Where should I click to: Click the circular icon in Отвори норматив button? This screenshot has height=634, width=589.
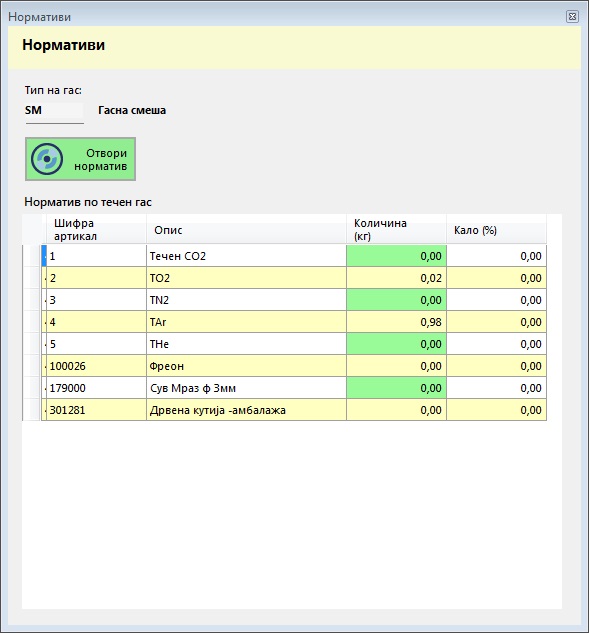pos(47,159)
